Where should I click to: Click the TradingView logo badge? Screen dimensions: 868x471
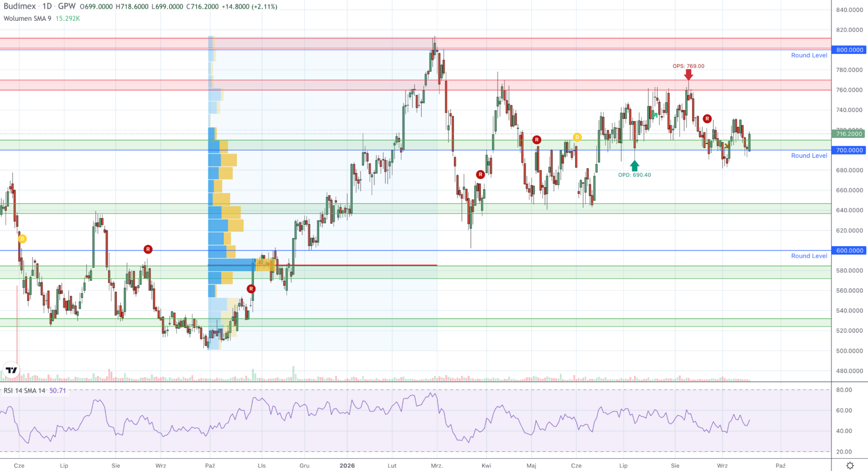(x=11, y=370)
